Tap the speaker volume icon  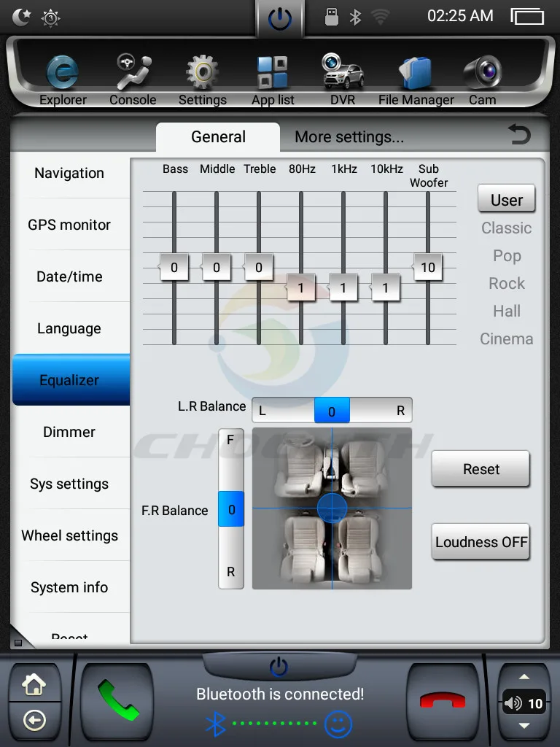[513, 703]
